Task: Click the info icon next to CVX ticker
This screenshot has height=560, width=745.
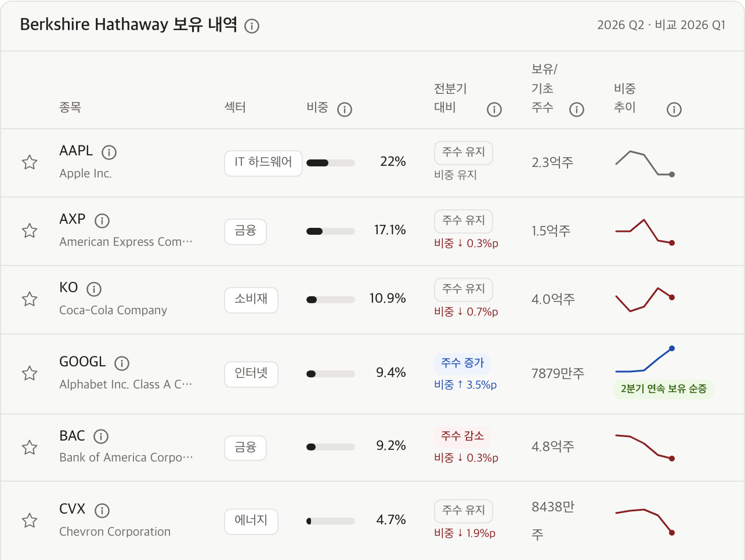Action: click(x=102, y=511)
